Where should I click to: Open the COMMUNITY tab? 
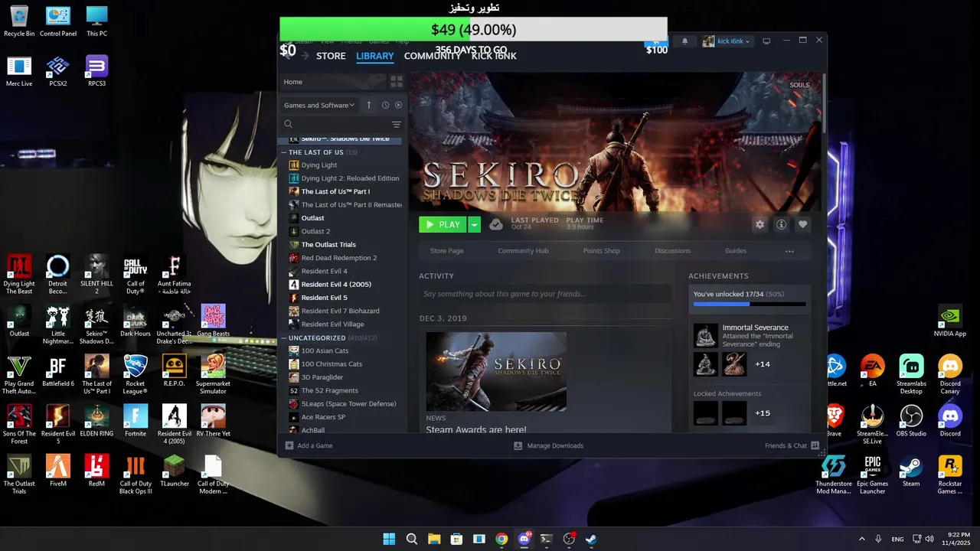[x=433, y=56]
